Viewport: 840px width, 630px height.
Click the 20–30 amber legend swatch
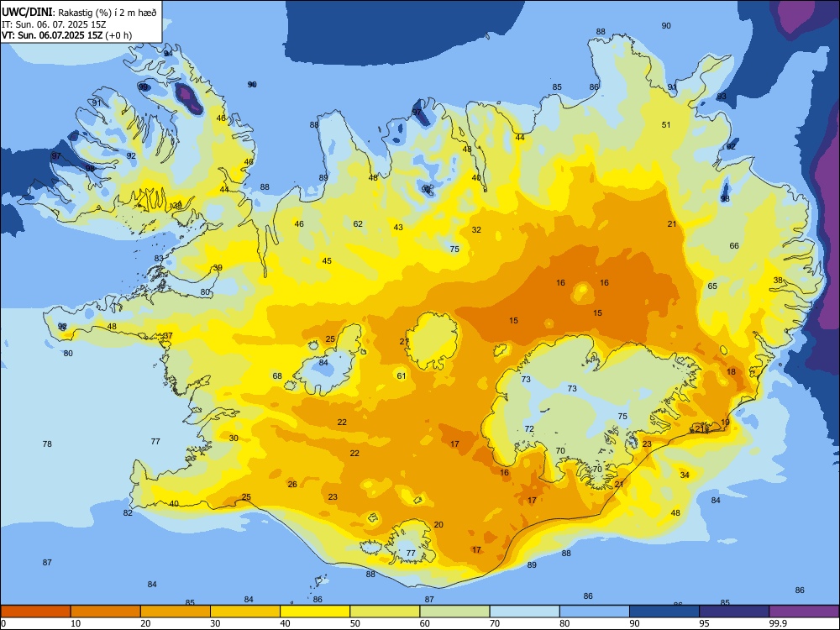[x=176, y=612]
